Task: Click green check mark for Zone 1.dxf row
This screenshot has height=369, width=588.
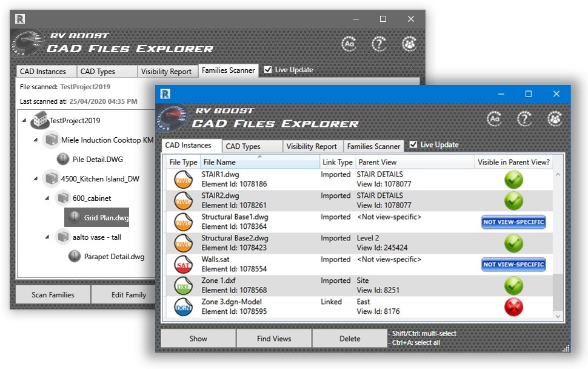Action: [x=513, y=286]
